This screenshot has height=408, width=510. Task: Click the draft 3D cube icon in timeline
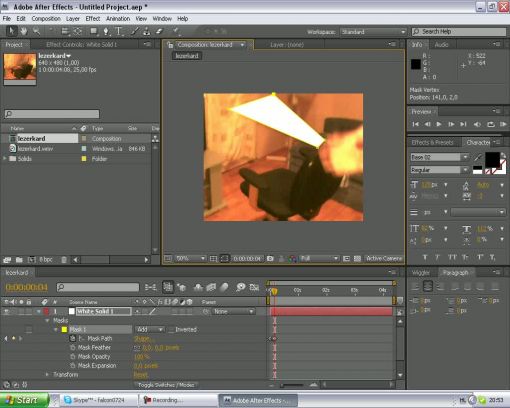[x=182, y=287]
